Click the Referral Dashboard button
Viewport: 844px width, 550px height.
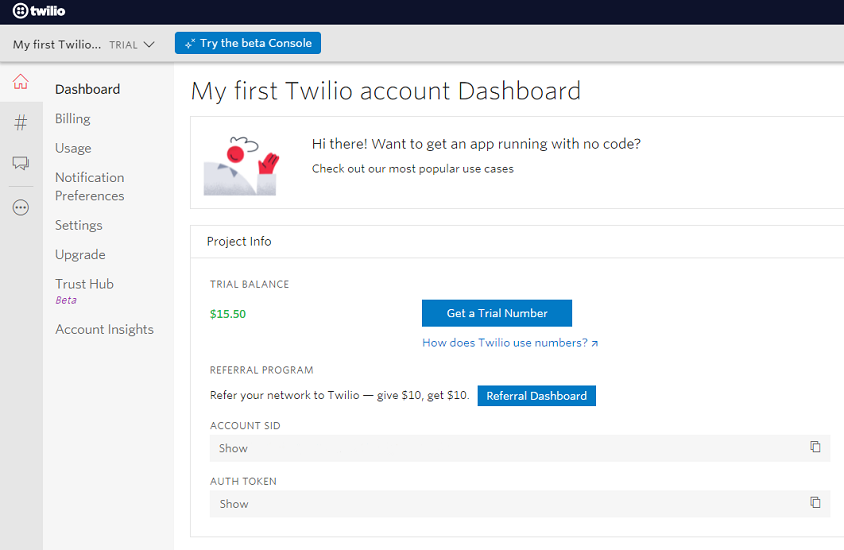pyautogui.click(x=537, y=396)
